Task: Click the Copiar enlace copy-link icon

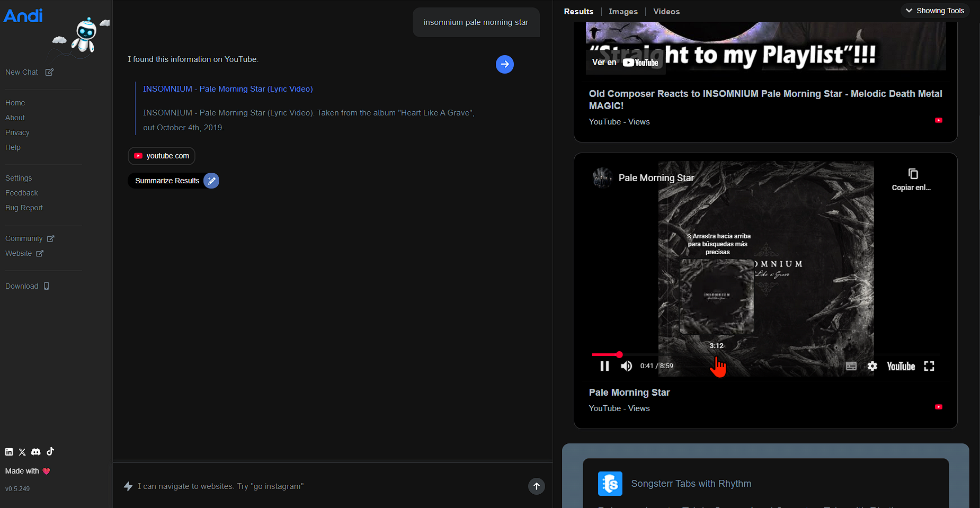Action: (913, 174)
